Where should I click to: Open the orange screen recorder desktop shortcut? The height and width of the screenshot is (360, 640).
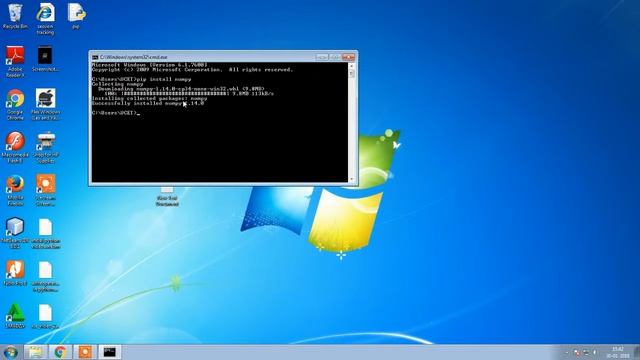pos(45,190)
